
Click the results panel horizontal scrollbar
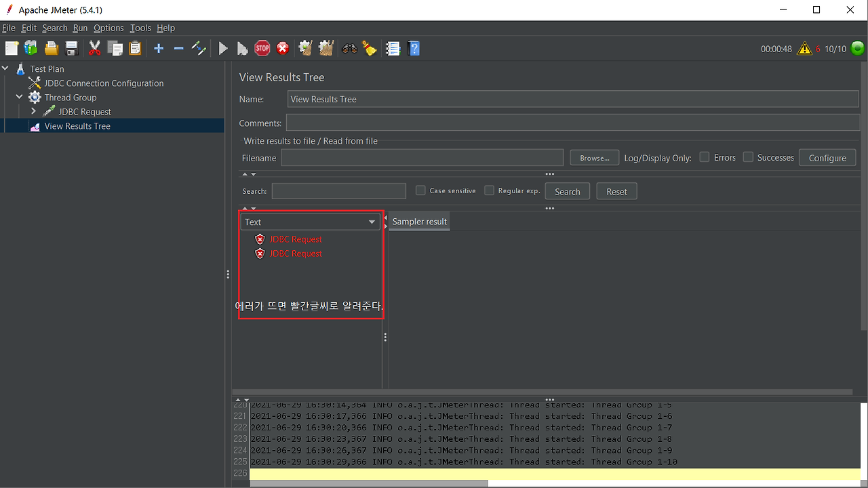pyautogui.click(x=543, y=392)
